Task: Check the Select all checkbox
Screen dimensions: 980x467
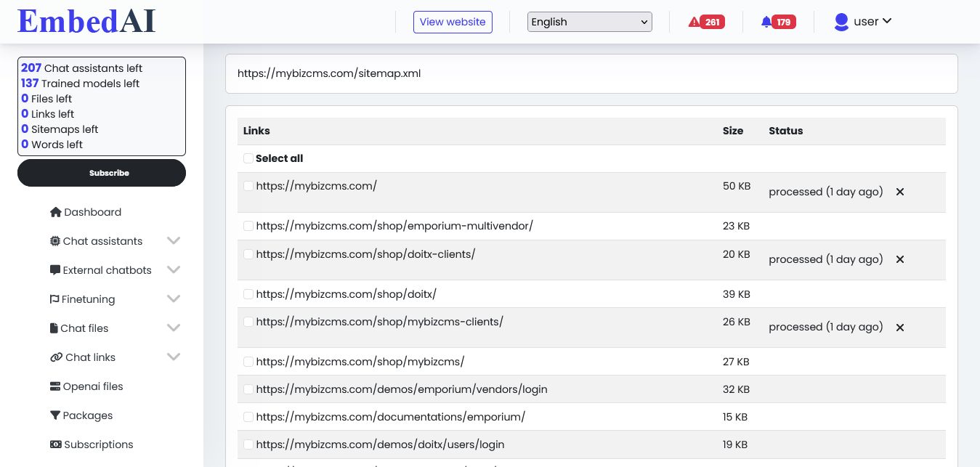Action: (x=248, y=158)
